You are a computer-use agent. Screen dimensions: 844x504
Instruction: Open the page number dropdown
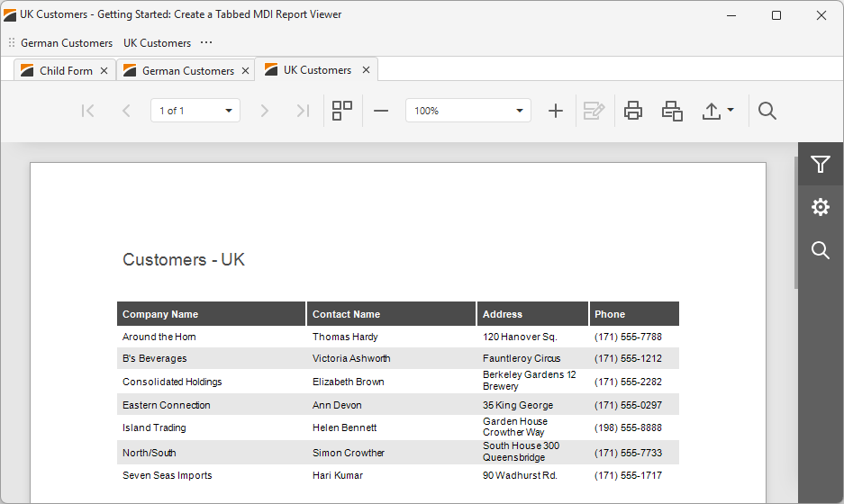[x=228, y=111]
